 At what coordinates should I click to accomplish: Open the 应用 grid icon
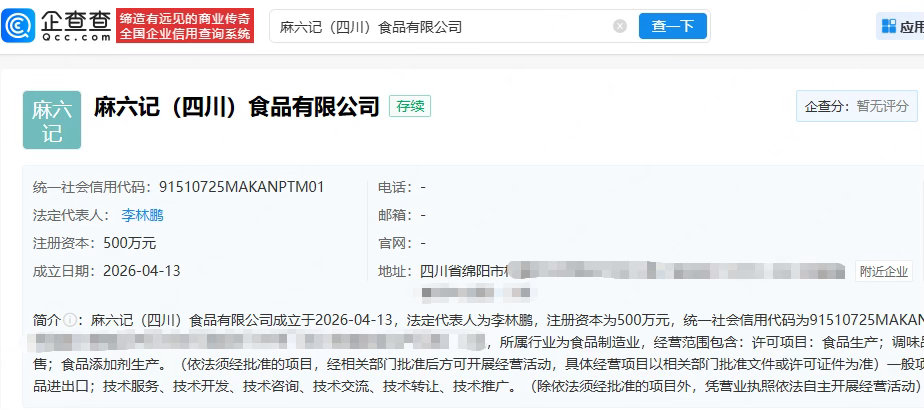point(888,26)
